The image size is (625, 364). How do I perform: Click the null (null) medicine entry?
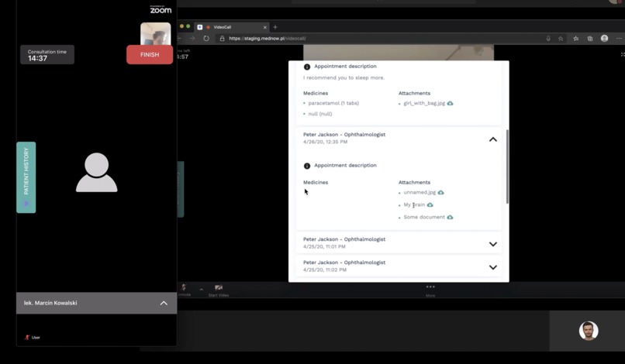319,114
